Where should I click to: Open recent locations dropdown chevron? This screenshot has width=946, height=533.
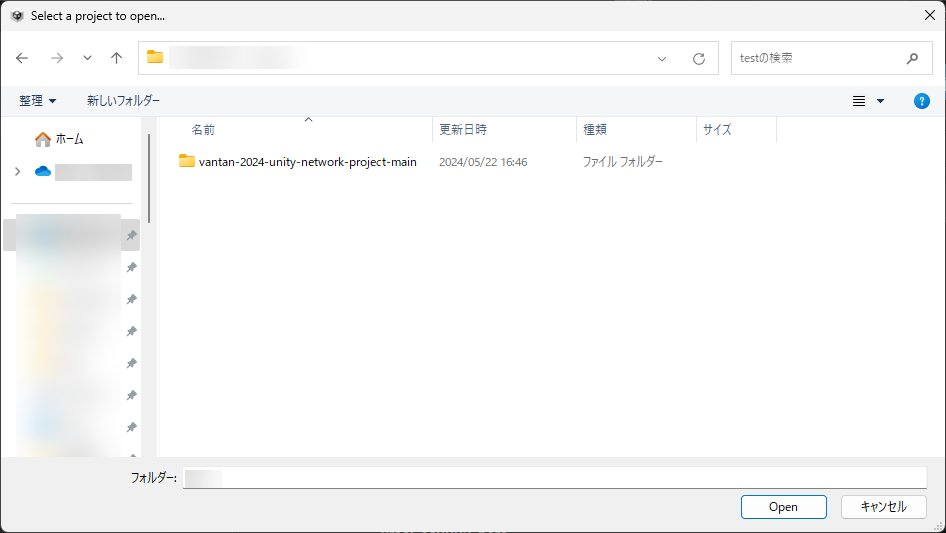(x=87, y=58)
